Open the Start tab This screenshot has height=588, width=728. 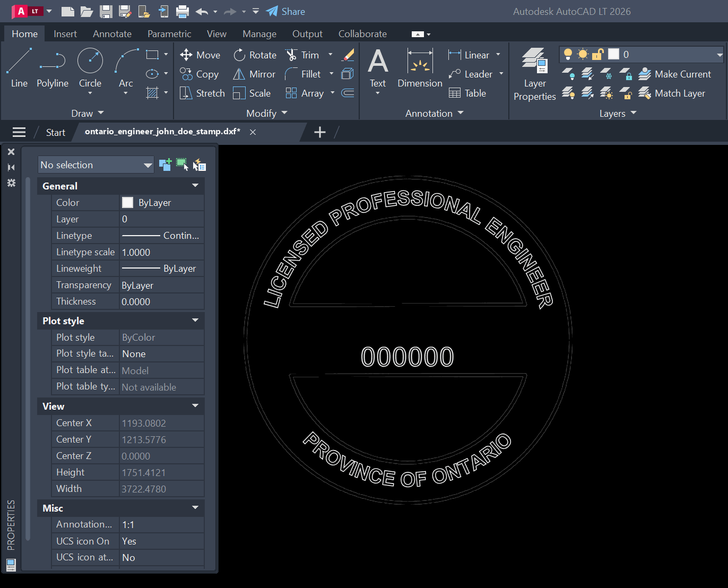[55, 133]
